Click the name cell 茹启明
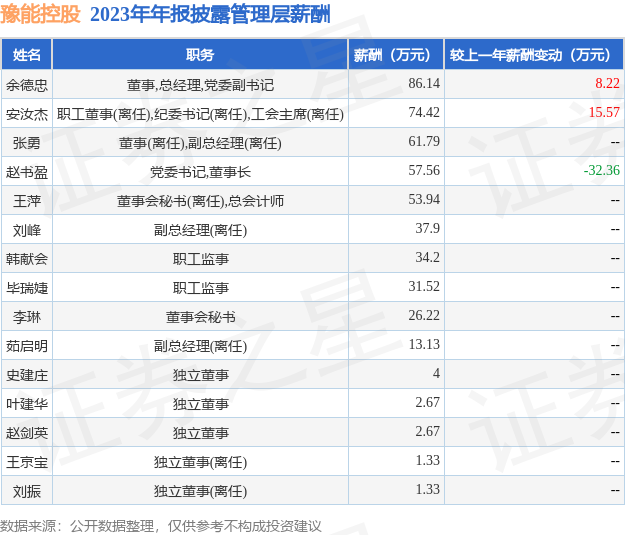 tap(27, 346)
